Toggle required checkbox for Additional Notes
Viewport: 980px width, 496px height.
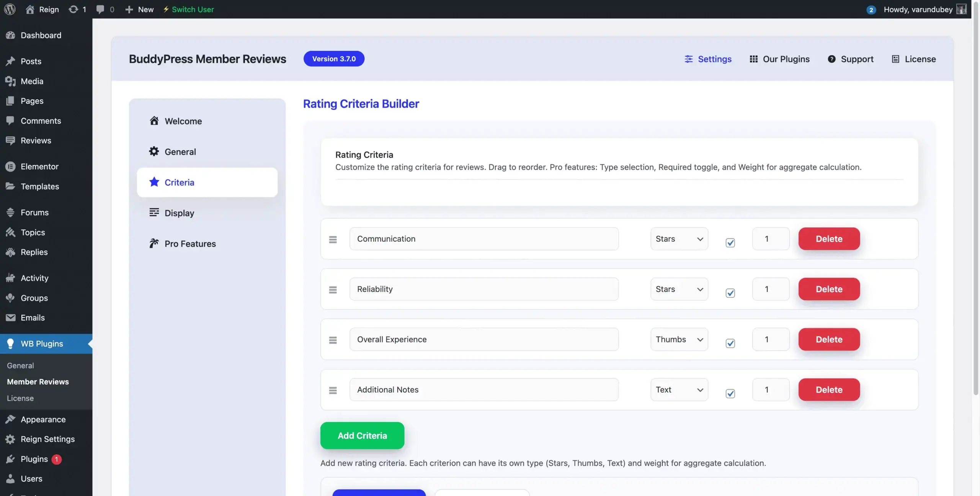click(730, 393)
